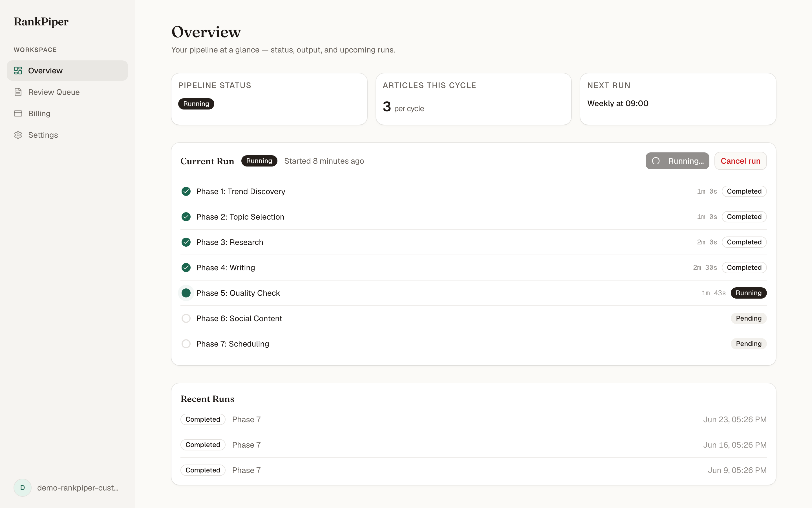812x508 pixels.
Task: Click the 2m 0s duration for Research
Action: 707,242
